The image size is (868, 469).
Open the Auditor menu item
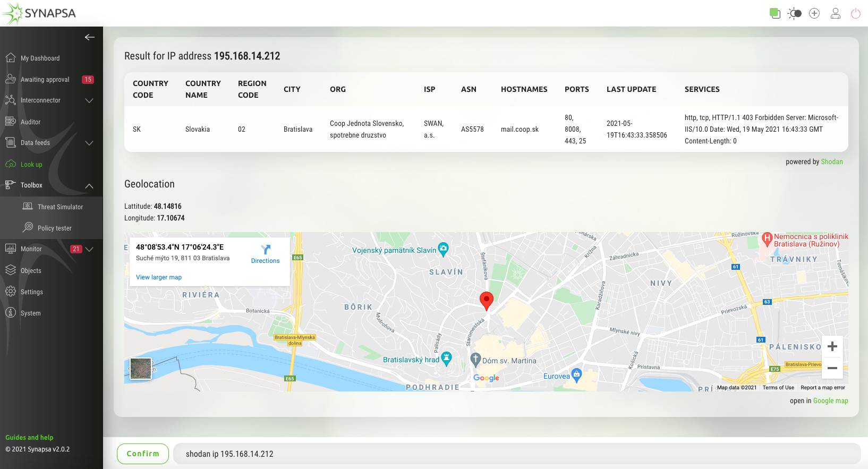coord(31,122)
